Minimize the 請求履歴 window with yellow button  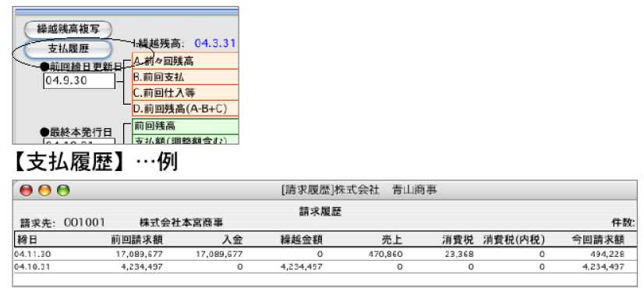(44, 191)
